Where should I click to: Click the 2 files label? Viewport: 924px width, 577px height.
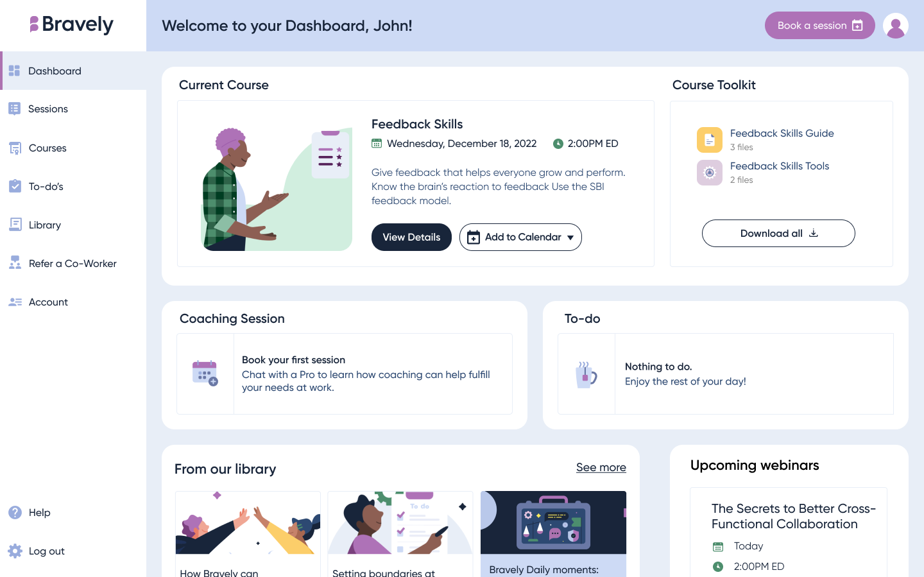coord(742,180)
